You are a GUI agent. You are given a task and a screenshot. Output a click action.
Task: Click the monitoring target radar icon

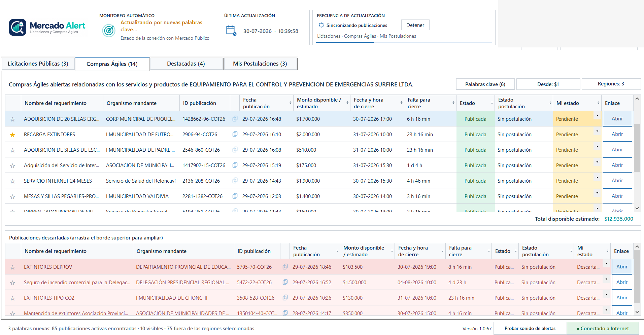109,31
